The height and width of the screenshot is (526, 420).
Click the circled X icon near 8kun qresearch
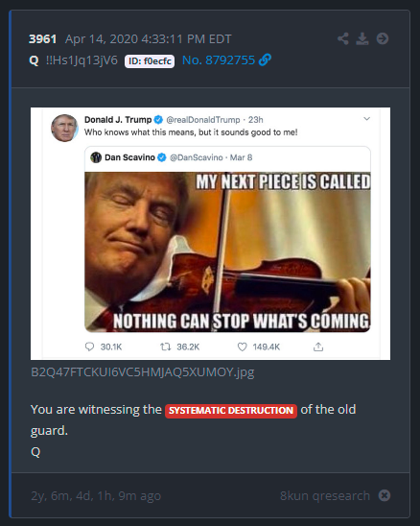click(x=385, y=495)
